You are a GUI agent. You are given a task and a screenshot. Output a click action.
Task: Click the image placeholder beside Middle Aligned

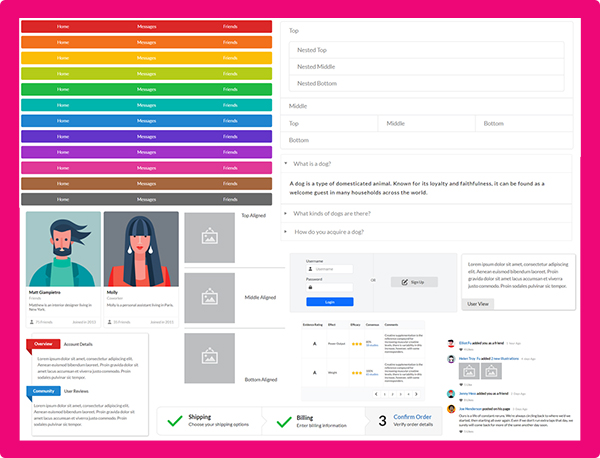coord(209,298)
